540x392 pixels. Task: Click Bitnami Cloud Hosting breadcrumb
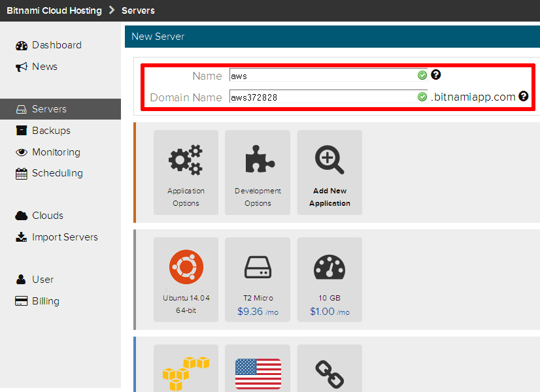[x=54, y=10]
